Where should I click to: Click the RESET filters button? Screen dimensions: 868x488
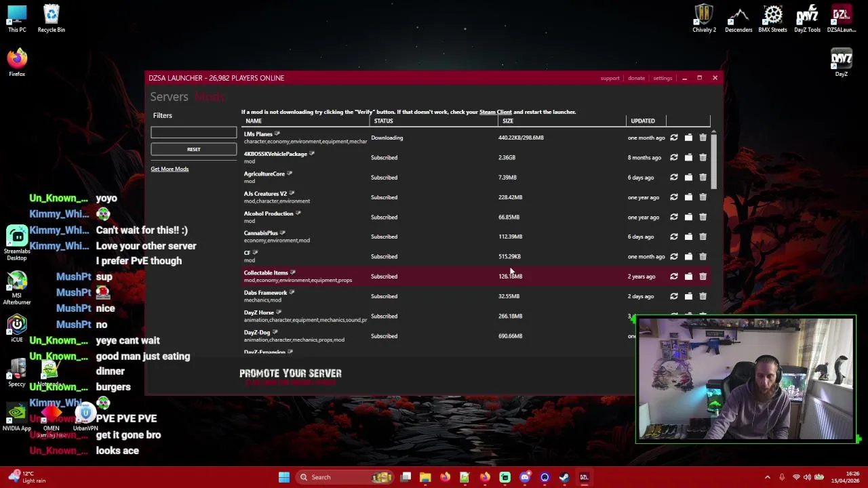coord(194,149)
